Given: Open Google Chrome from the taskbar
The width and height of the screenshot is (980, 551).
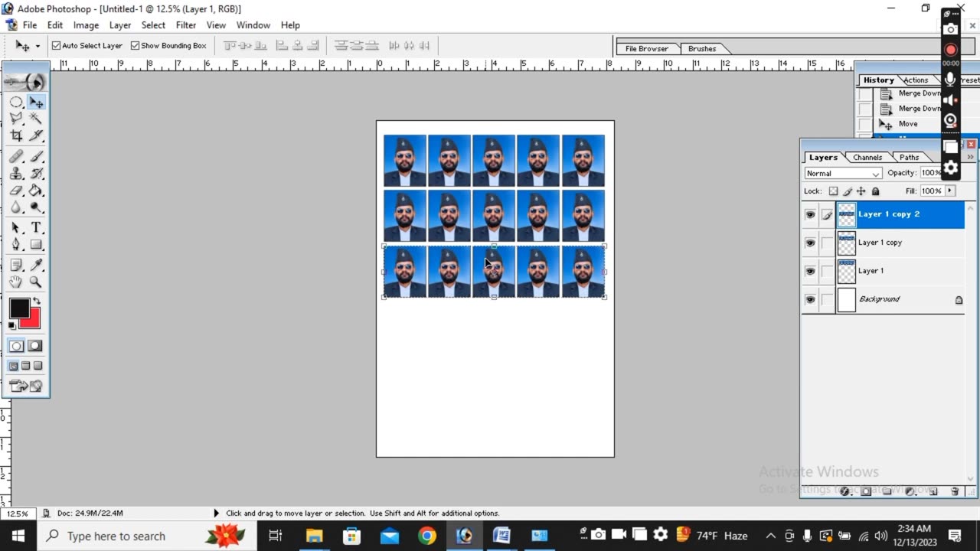Looking at the screenshot, I should [426, 536].
